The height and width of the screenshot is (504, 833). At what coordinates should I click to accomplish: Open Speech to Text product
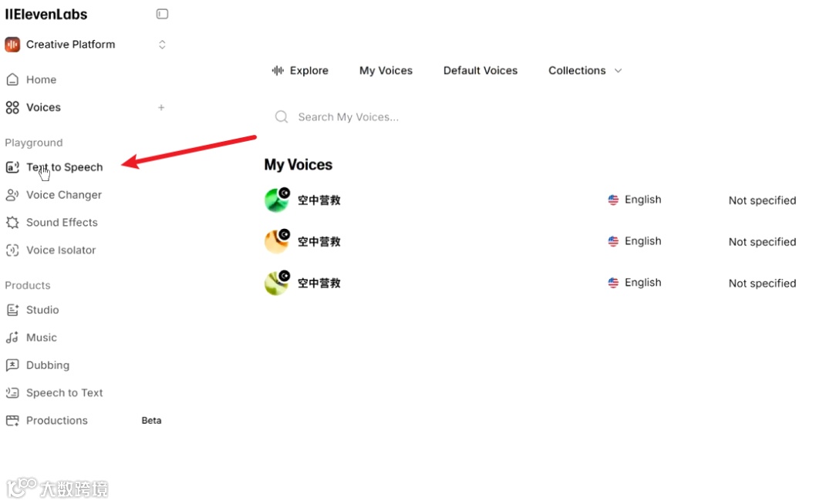click(x=65, y=393)
